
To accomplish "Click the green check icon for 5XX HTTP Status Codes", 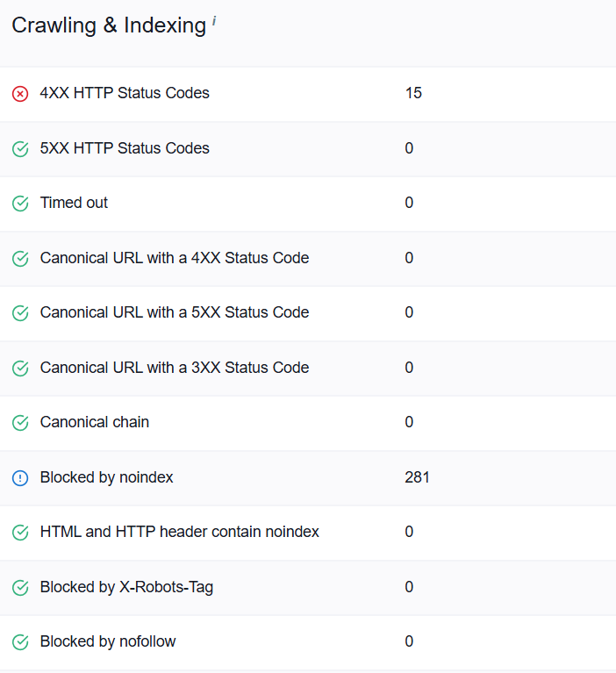I will pyautogui.click(x=20, y=149).
